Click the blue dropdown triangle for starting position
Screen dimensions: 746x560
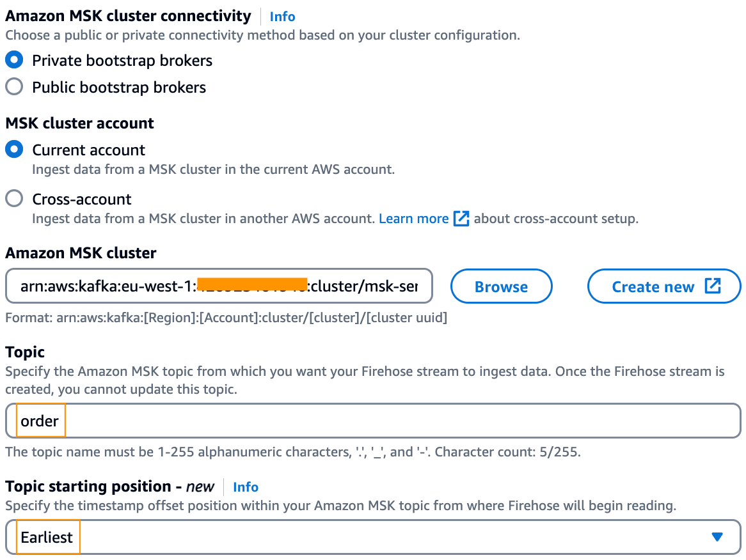tap(717, 537)
